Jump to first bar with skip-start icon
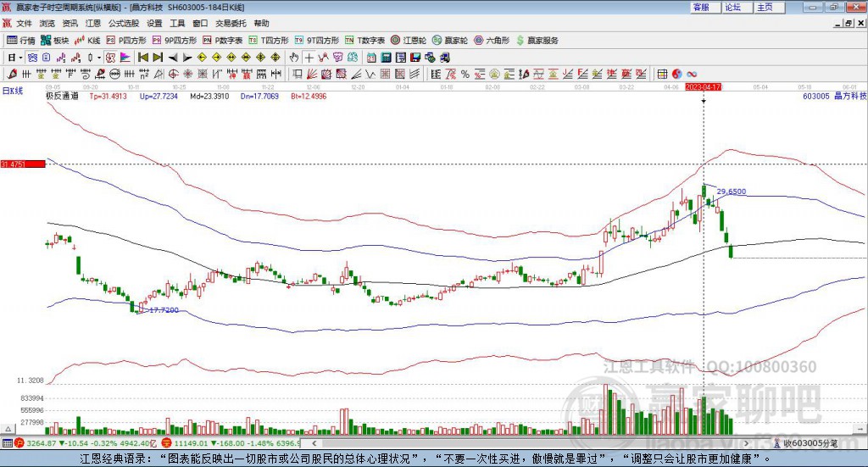868x467 pixels. pos(143,58)
